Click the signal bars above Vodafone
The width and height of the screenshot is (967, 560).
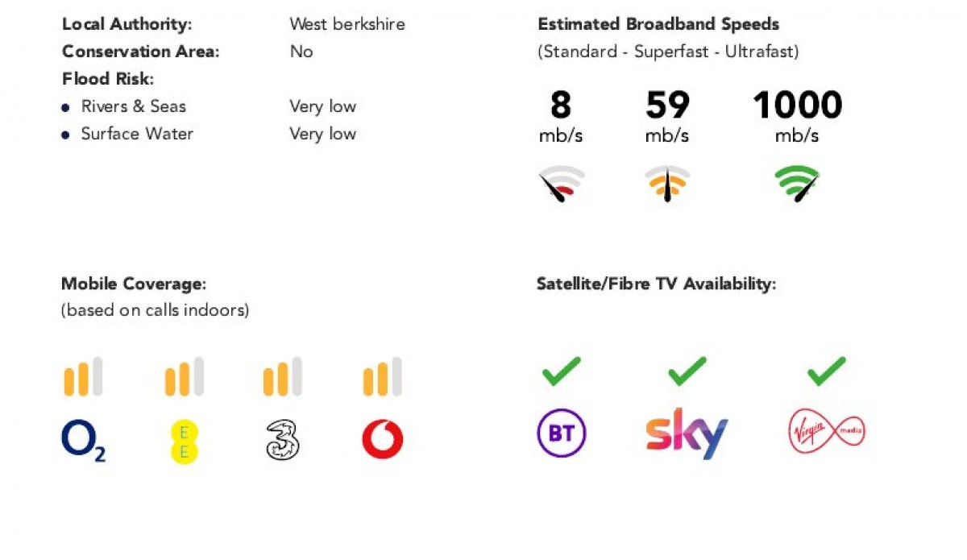click(382, 376)
